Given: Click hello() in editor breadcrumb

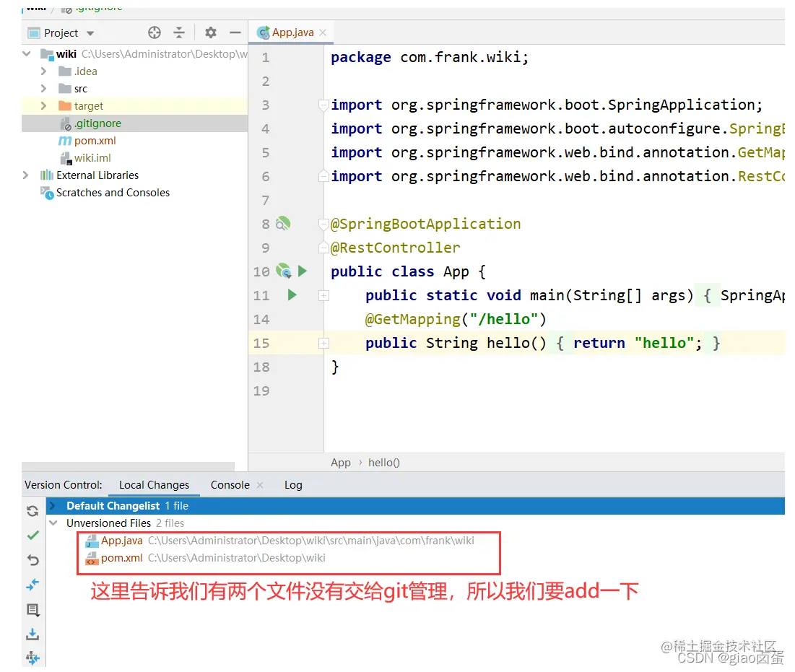Looking at the screenshot, I should coord(384,463).
